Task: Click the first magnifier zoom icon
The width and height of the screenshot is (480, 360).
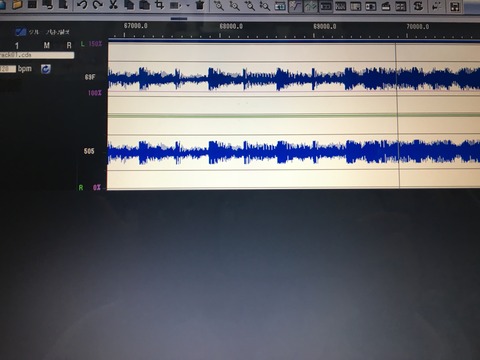Action: point(219,5)
